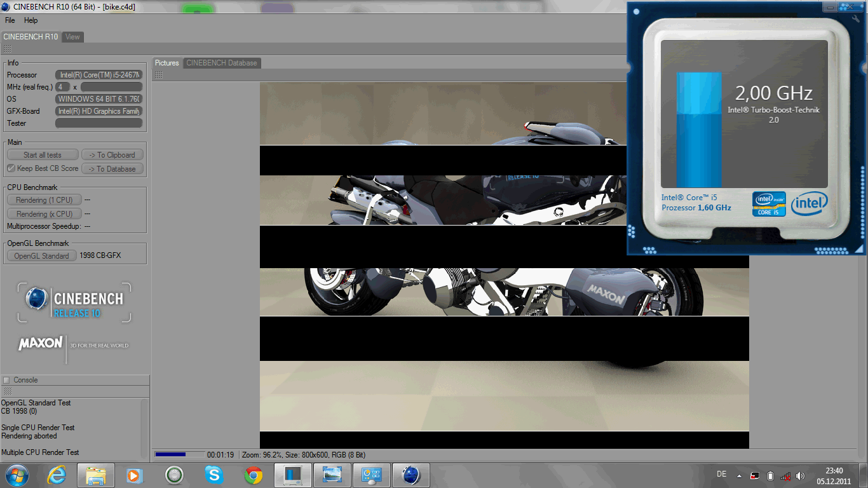Click the render progress bar
The width and height of the screenshot is (868, 488).
click(179, 455)
